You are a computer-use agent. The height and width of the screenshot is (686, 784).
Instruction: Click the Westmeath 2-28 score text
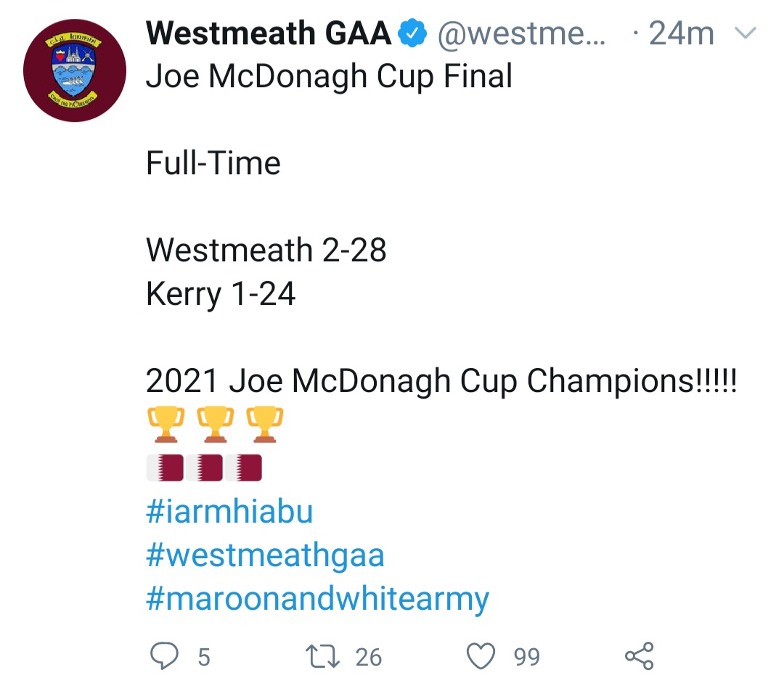click(x=266, y=250)
